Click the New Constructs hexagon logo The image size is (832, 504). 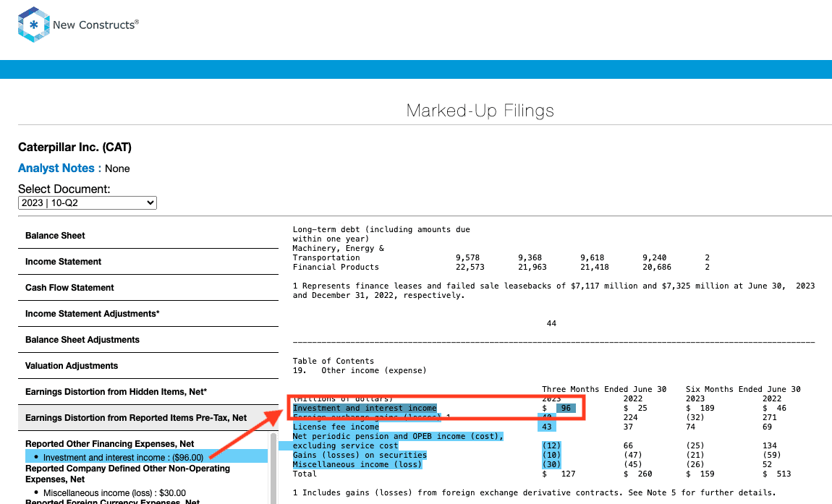(33, 25)
